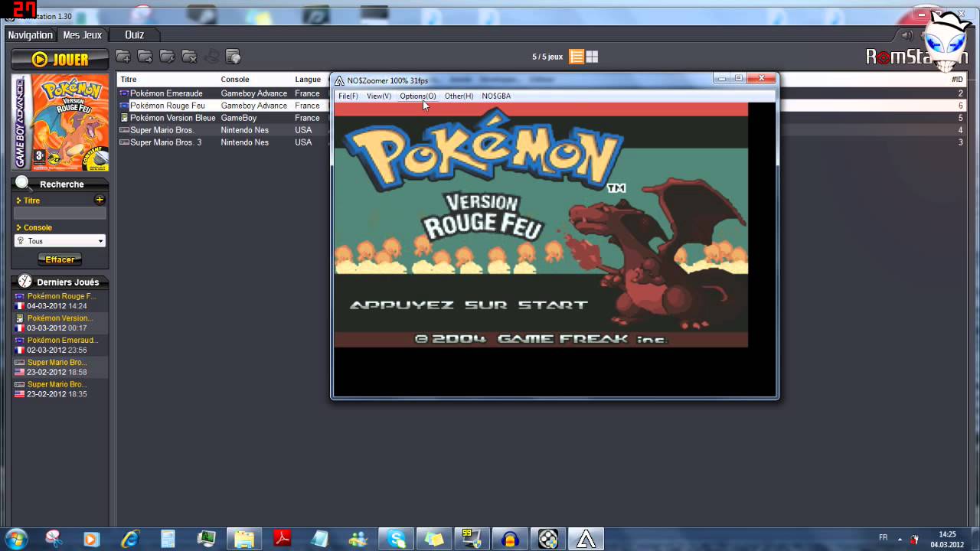Open the Navigation tab
This screenshot has height=551, width=980.
point(31,35)
